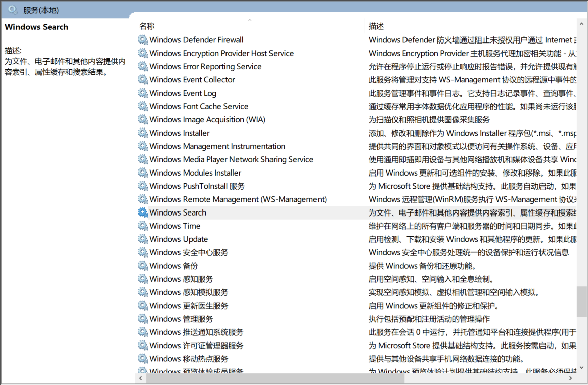Select Windows Defender Firewall service name
588x385 pixels.
[x=196, y=40]
